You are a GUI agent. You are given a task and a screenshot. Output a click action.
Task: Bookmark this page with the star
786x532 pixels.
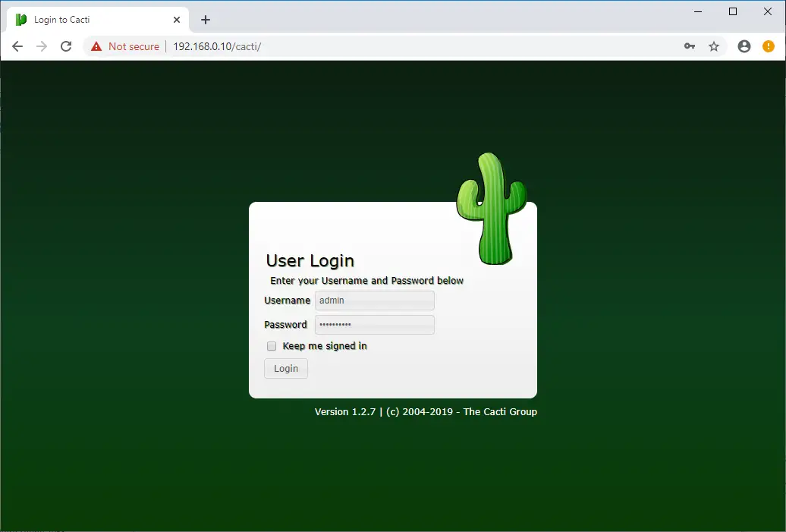714,46
